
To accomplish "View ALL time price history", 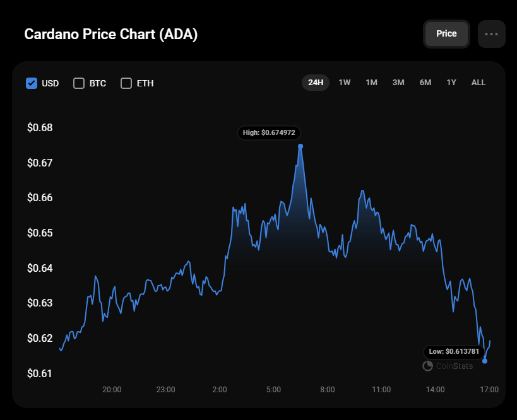I will click(478, 83).
